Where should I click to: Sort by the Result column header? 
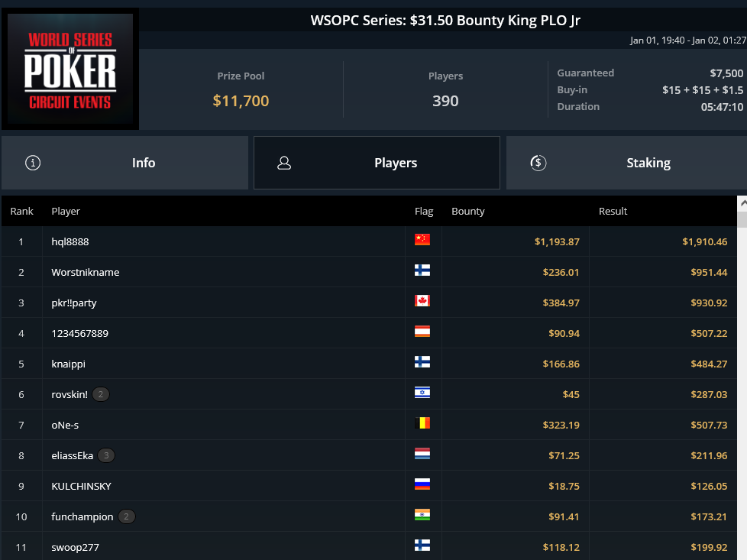tap(613, 211)
